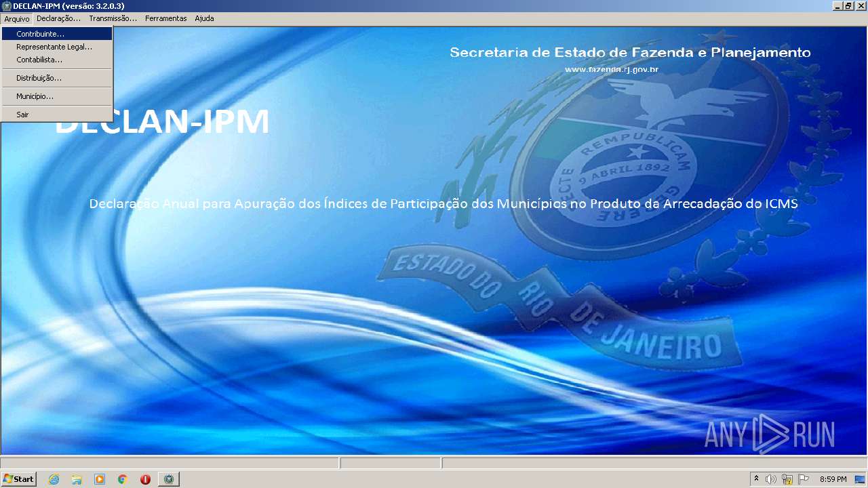Launch Internet Explorer from taskbar
Image resolution: width=868 pixels, height=488 pixels.
coord(54,479)
